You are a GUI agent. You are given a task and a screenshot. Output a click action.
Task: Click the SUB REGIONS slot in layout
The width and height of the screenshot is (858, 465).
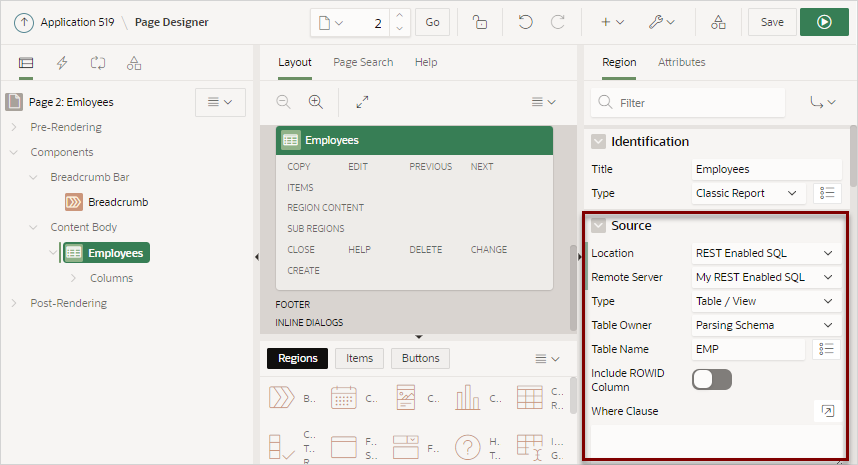[316, 229]
